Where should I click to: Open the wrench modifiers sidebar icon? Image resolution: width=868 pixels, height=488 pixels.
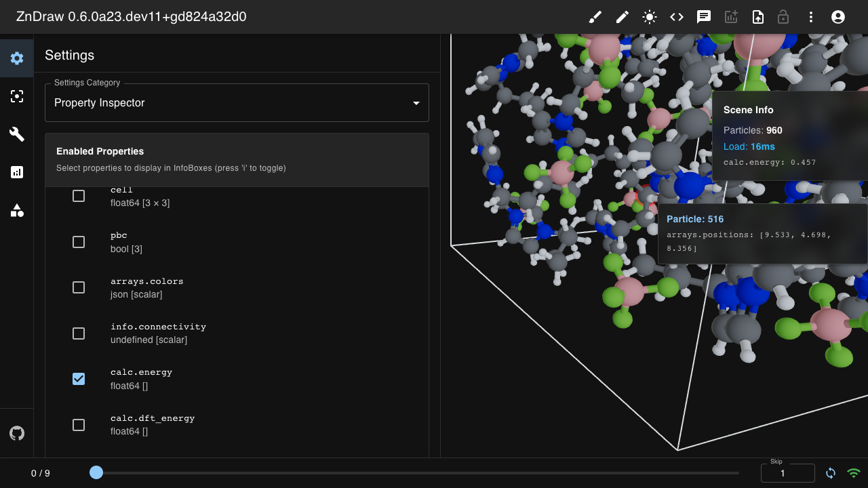tap(17, 134)
